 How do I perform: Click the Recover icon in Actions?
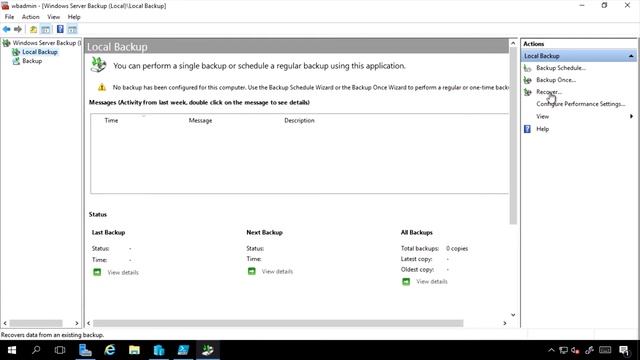click(528, 92)
